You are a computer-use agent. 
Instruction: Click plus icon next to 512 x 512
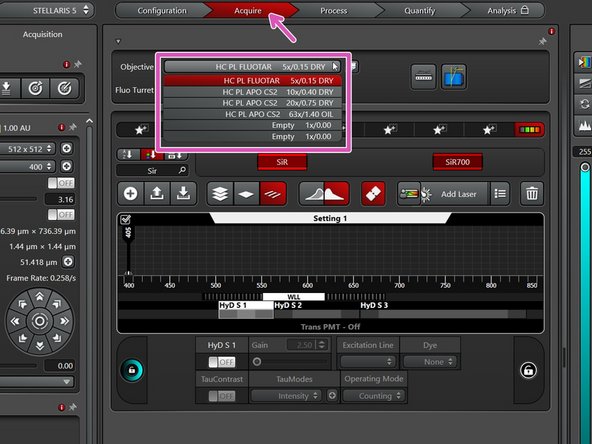(x=66, y=148)
